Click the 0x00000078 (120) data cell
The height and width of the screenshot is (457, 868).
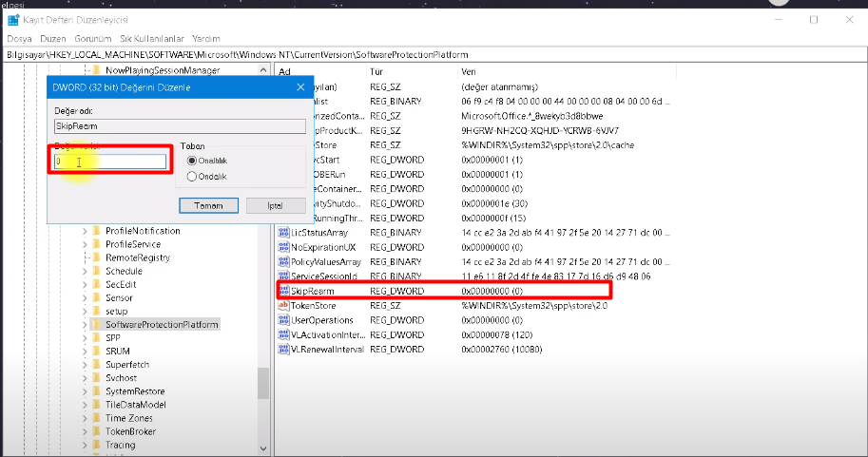[496, 334]
